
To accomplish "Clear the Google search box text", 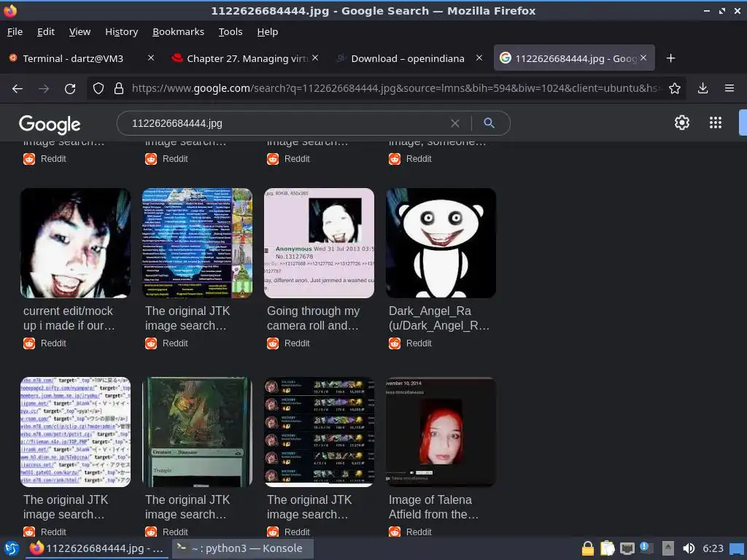I will [x=455, y=123].
